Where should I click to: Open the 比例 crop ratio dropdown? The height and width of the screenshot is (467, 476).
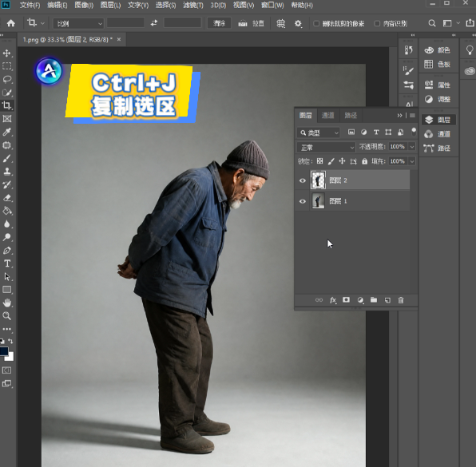78,24
